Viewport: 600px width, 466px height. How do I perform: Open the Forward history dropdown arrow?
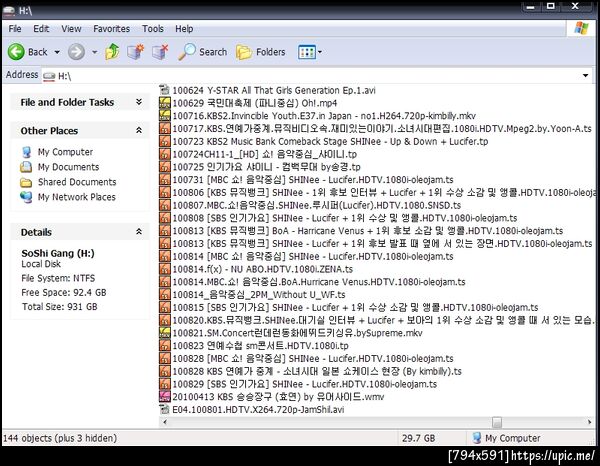[x=95, y=52]
